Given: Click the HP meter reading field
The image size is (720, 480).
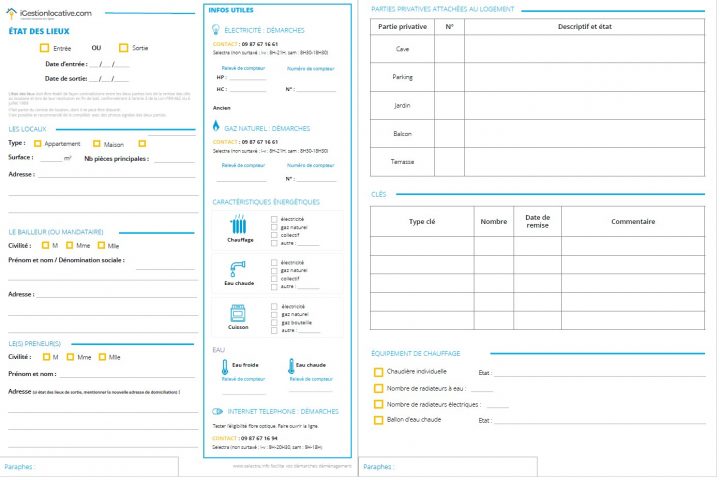Looking at the screenshot, I should [247, 77].
